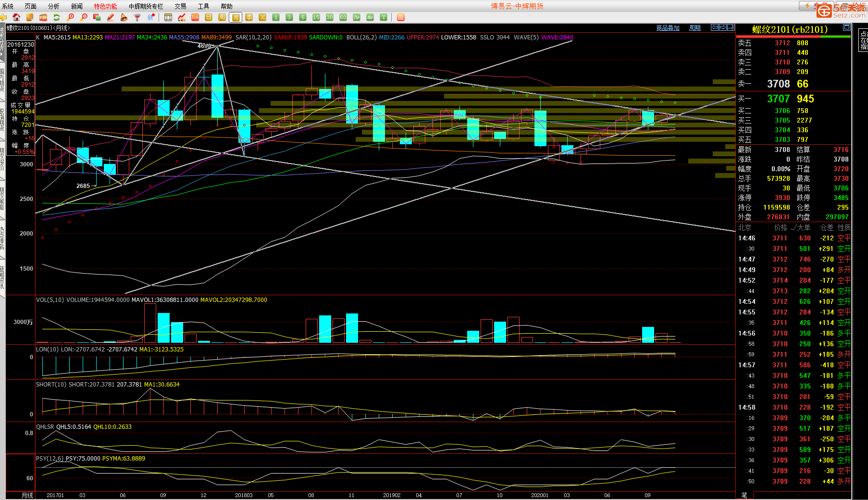The width and height of the screenshot is (868, 500).
Task: Select the 30-minute period button
Action: point(330,17)
